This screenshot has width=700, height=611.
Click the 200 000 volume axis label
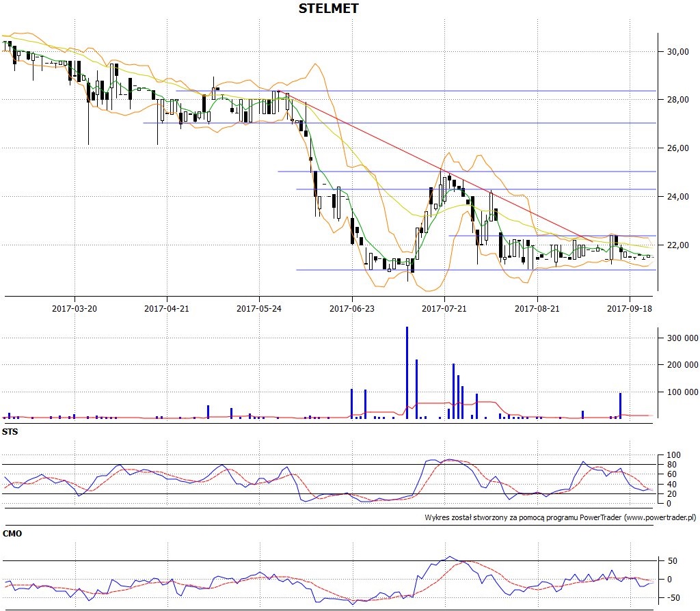(x=683, y=365)
